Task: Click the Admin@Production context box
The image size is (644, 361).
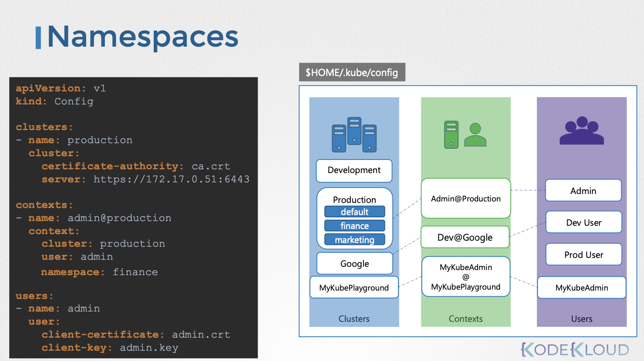Action: pos(466,198)
